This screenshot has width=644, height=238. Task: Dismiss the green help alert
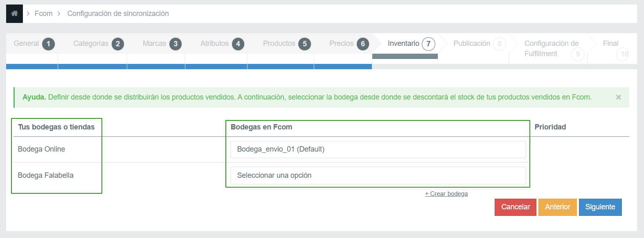pyautogui.click(x=618, y=97)
